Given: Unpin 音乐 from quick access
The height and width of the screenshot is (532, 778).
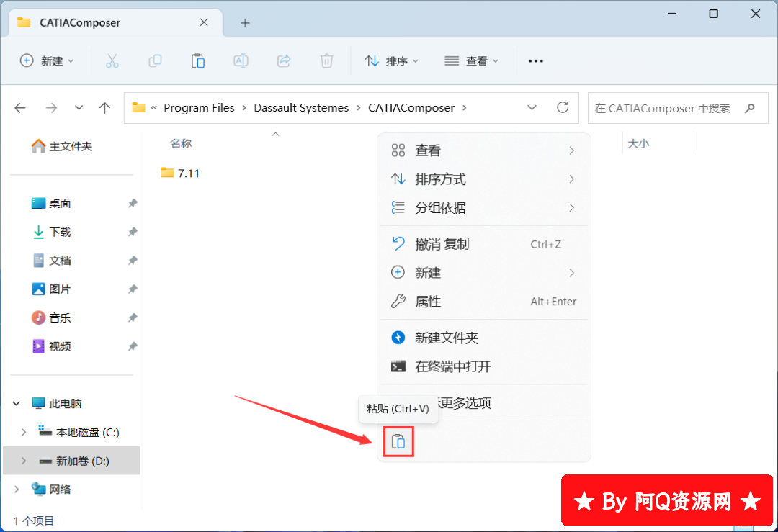Looking at the screenshot, I should 133,317.
